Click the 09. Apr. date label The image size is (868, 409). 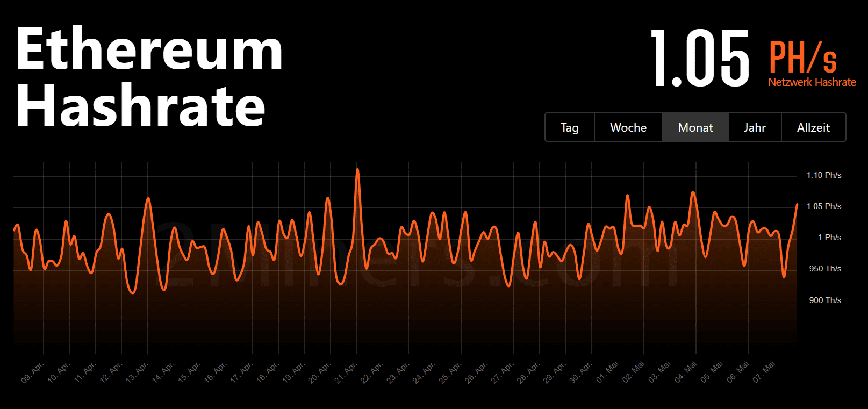pyautogui.click(x=32, y=372)
